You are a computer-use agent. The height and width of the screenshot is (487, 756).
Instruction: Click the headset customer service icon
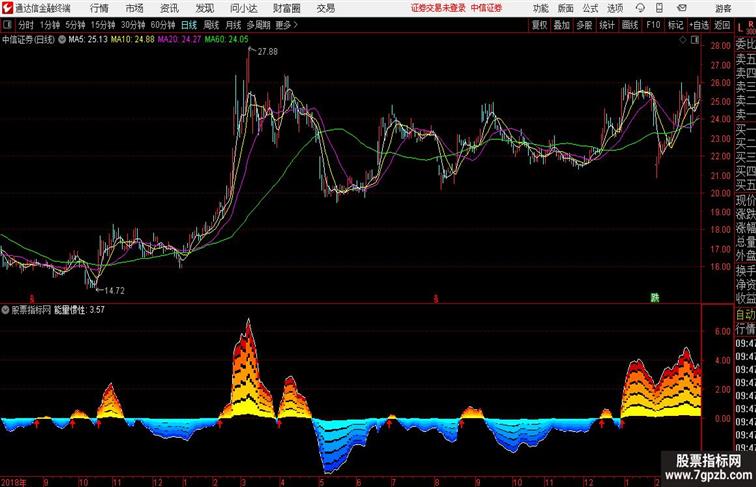click(x=640, y=8)
